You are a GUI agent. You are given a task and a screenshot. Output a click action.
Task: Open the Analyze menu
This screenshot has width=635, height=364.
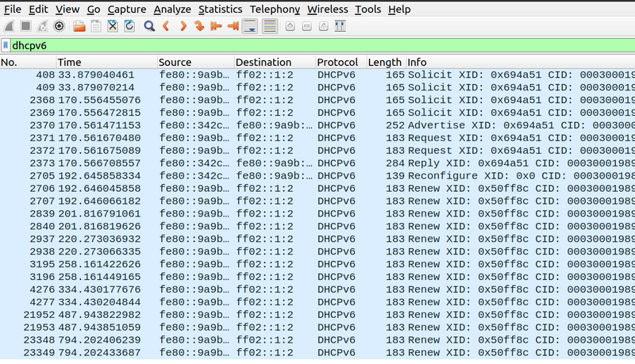tap(172, 10)
